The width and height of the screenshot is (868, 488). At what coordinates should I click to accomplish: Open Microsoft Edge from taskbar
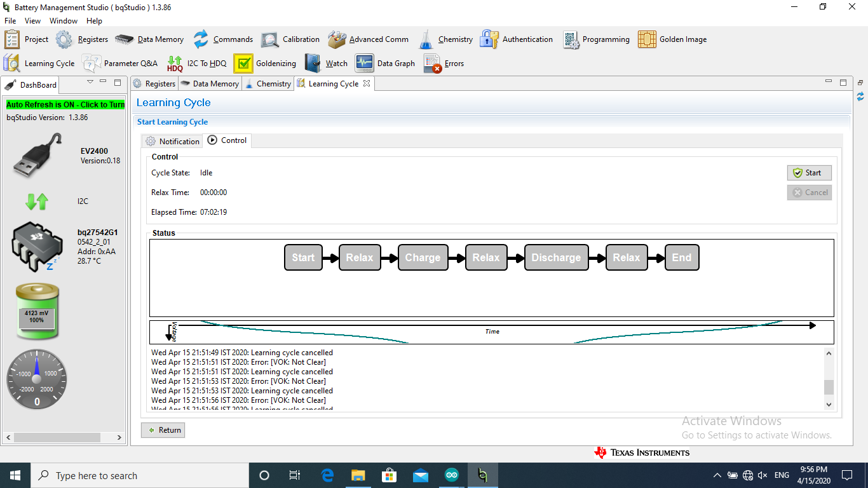[x=328, y=475]
